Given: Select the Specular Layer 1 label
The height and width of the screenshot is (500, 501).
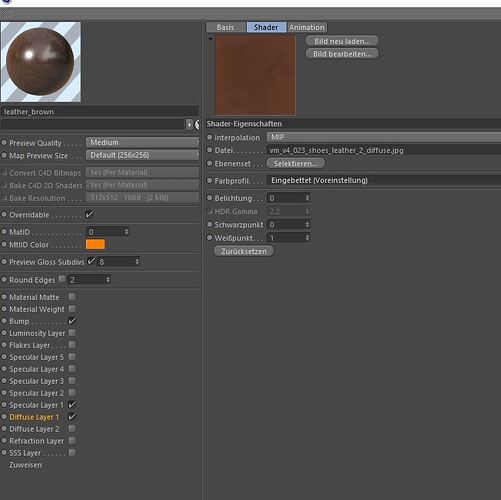Looking at the screenshot, I should point(36,405).
